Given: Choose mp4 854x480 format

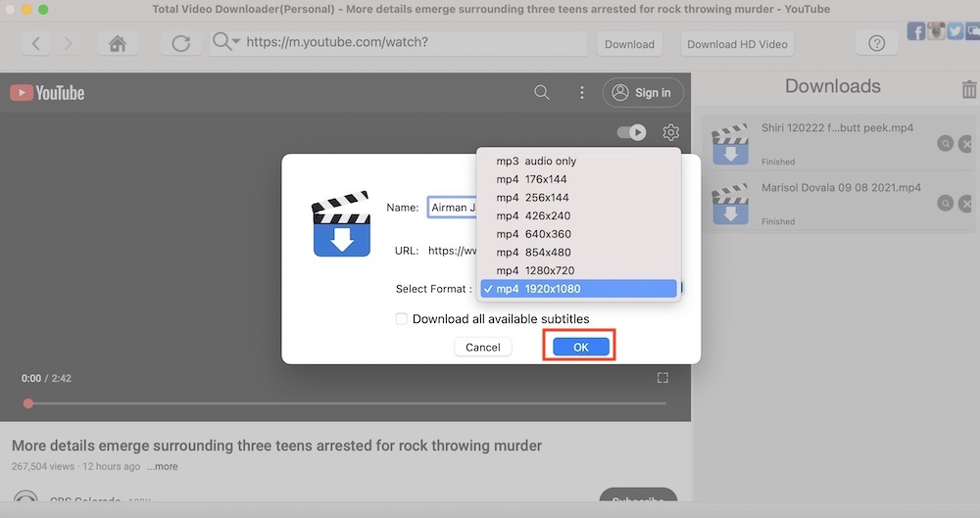Looking at the screenshot, I should click(x=578, y=253).
